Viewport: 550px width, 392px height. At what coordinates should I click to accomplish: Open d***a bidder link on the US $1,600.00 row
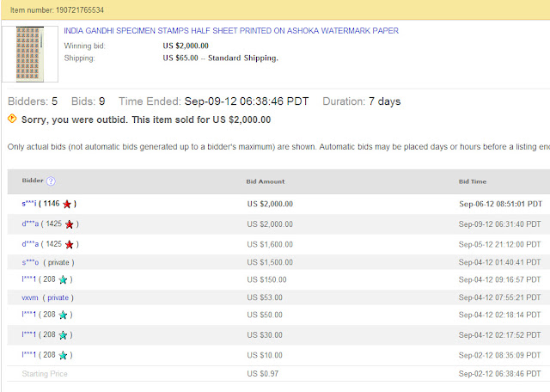click(x=30, y=244)
